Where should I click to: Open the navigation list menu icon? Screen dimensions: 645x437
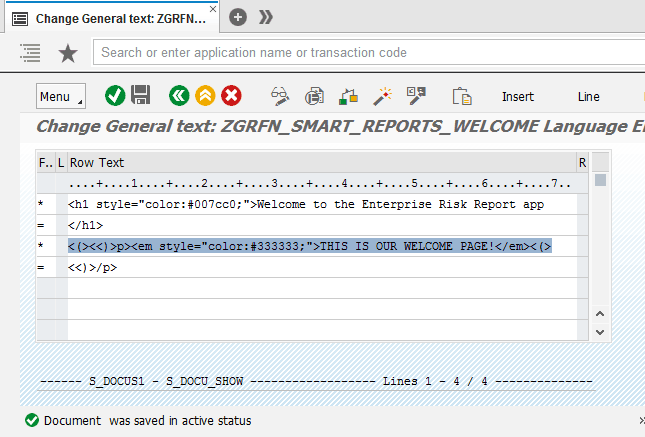[30, 53]
